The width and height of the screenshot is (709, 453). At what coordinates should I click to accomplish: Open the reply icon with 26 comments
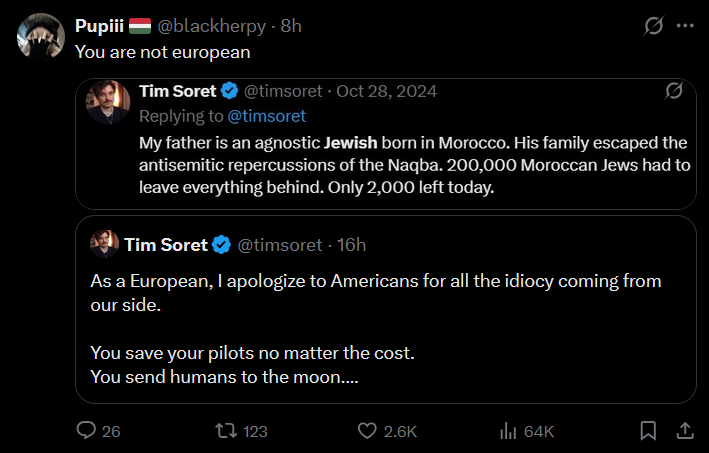pos(86,430)
